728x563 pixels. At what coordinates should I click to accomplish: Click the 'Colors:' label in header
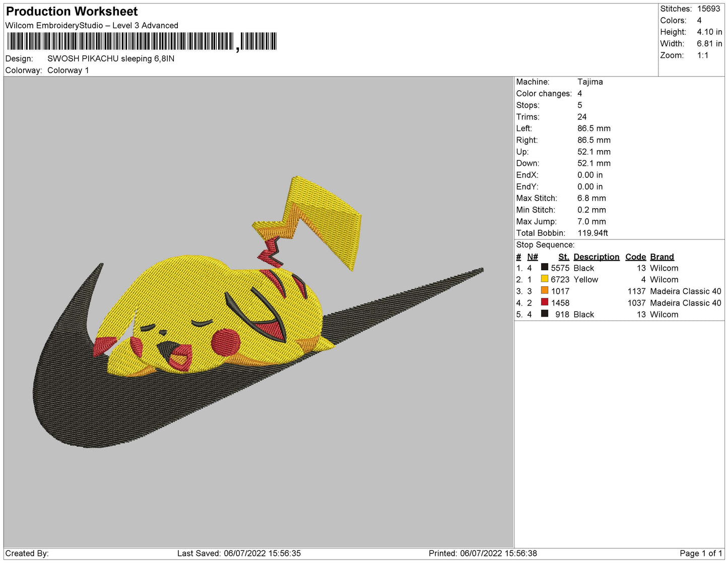673,20
